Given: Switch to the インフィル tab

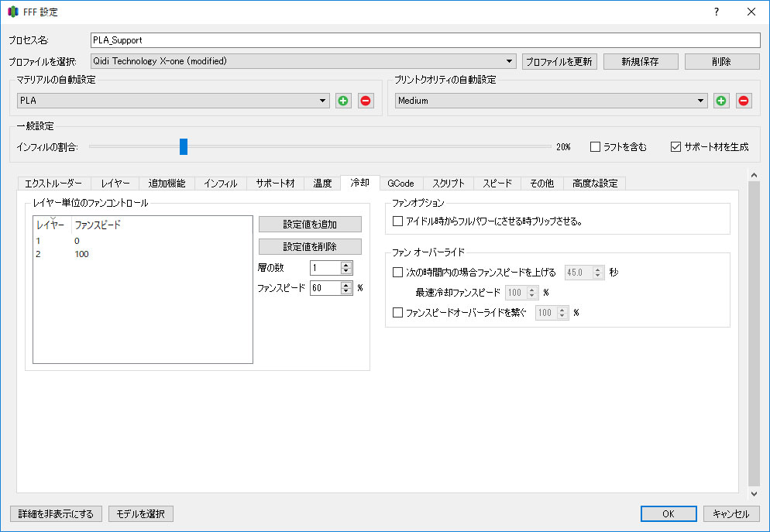Looking at the screenshot, I should (x=220, y=184).
